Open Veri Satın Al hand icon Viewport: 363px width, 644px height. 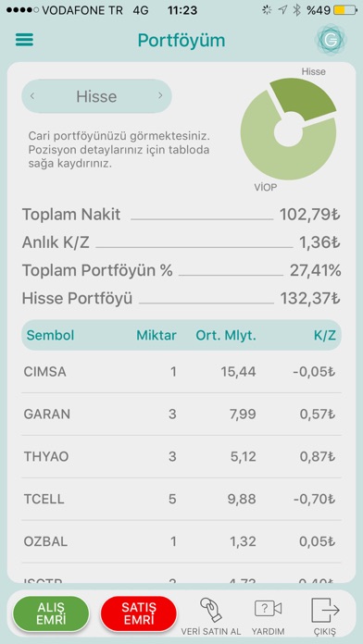(x=211, y=611)
